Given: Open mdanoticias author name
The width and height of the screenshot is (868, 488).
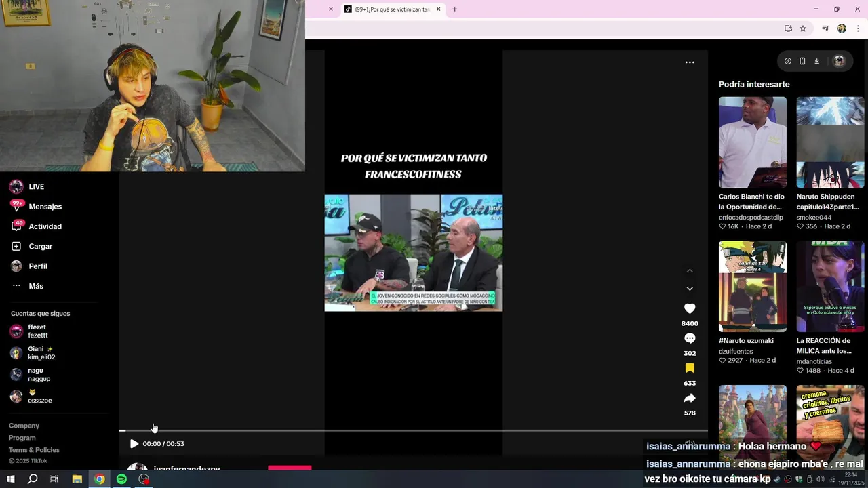Looking at the screenshot, I should click(x=814, y=361).
